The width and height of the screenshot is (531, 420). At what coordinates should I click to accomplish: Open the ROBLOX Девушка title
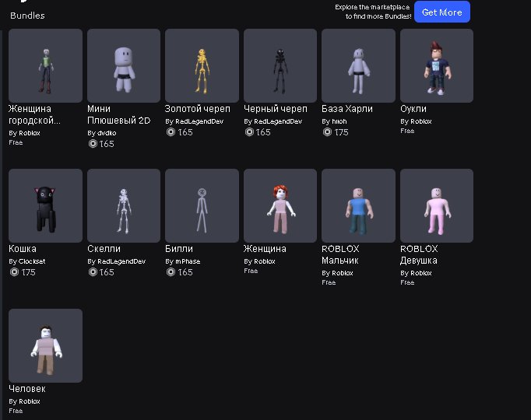pyautogui.click(x=419, y=254)
